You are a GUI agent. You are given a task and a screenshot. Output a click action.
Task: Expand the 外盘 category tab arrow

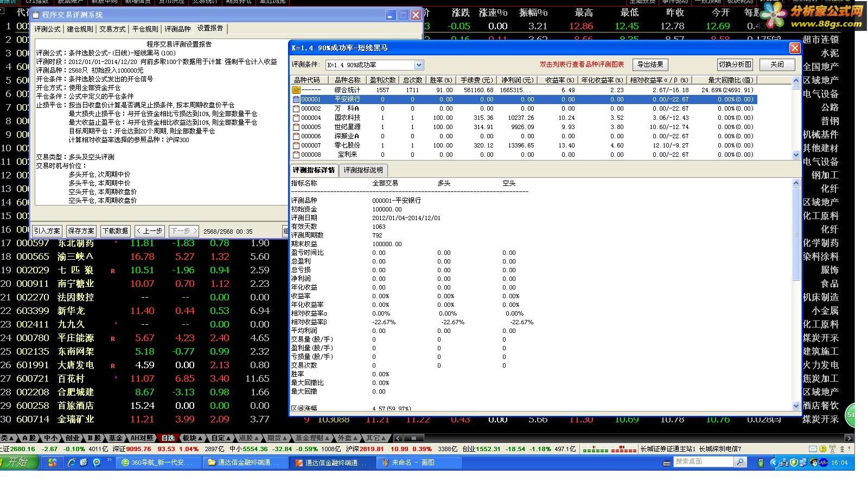pos(356,438)
